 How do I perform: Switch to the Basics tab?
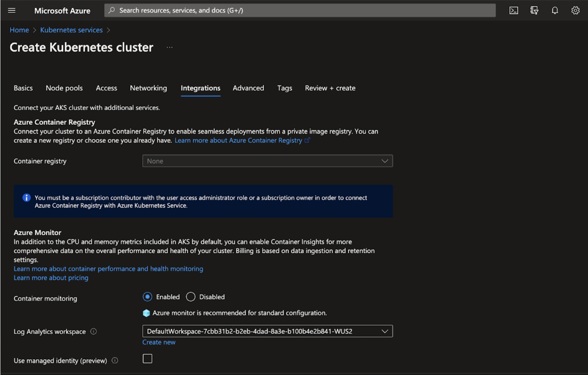point(23,88)
